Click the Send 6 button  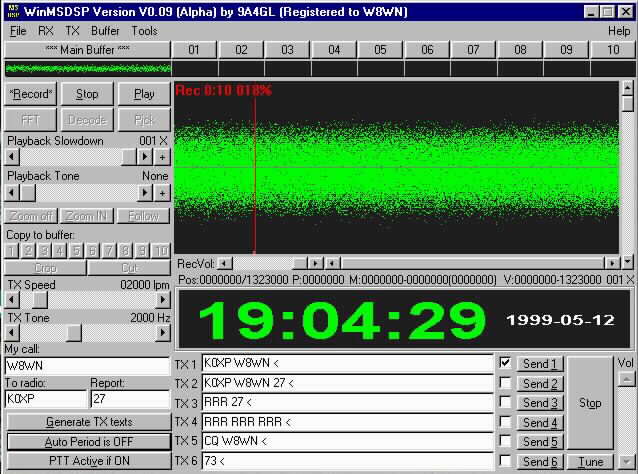click(x=540, y=461)
